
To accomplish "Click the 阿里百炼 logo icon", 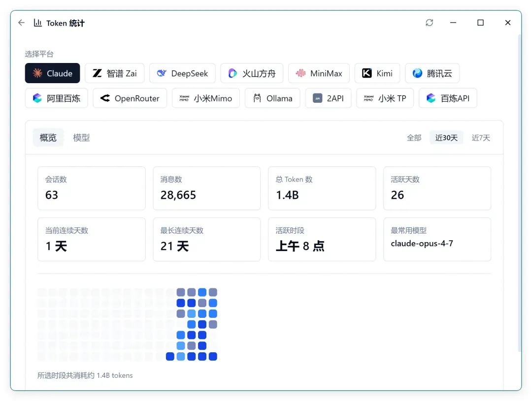I will pyautogui.click(x=37, y=98).
